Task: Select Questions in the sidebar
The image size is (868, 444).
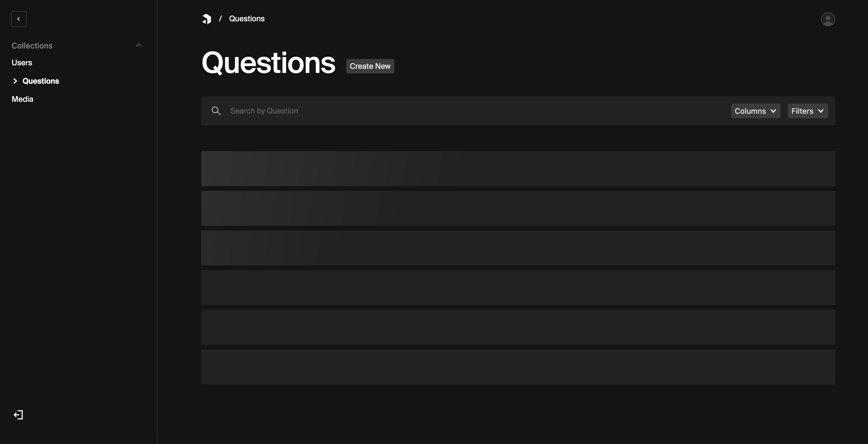Action: coord(41,81)
